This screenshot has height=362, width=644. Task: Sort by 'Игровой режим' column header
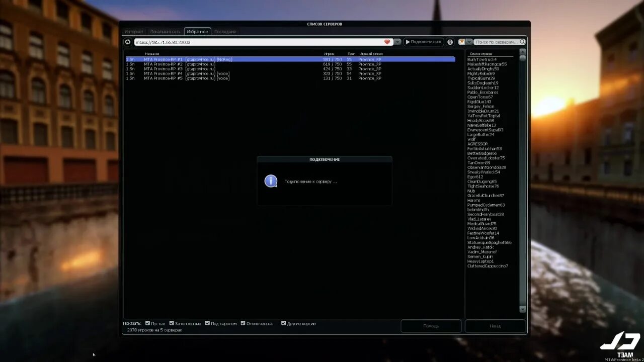point(371,54)
